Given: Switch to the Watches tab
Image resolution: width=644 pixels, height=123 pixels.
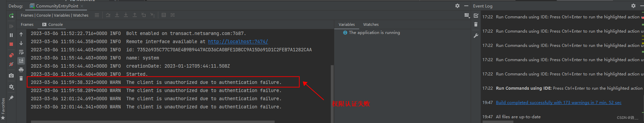Looking at the screenshot, I should pyautogui.click(x=371, y=24).
